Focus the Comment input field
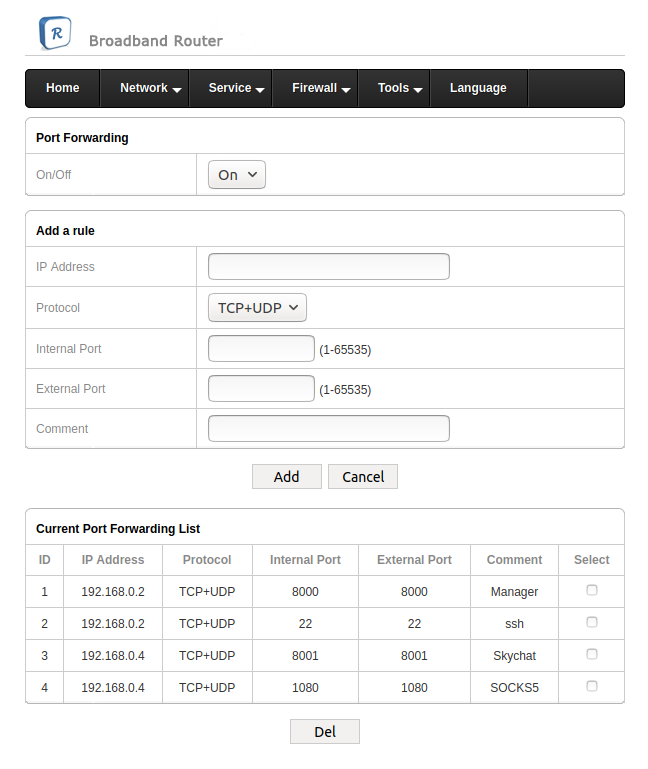 click(x=329, y=428)
